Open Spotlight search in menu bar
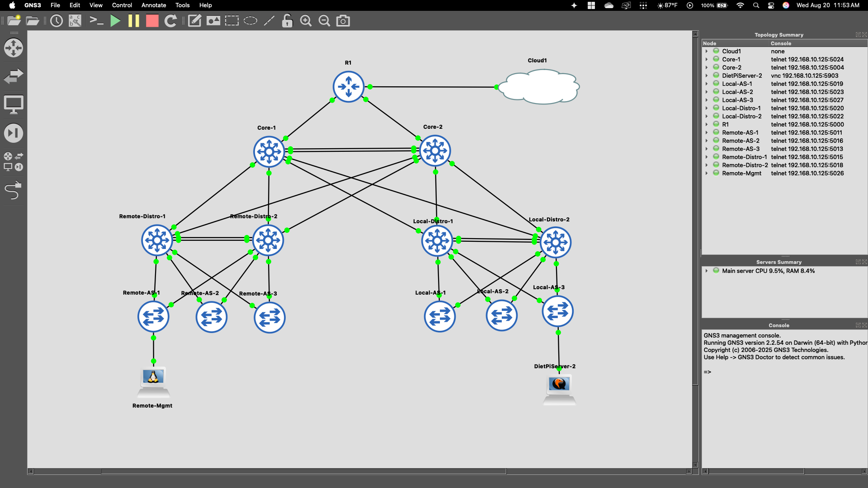The width and height of the screenshot is (868, 488). pos(756,5)
